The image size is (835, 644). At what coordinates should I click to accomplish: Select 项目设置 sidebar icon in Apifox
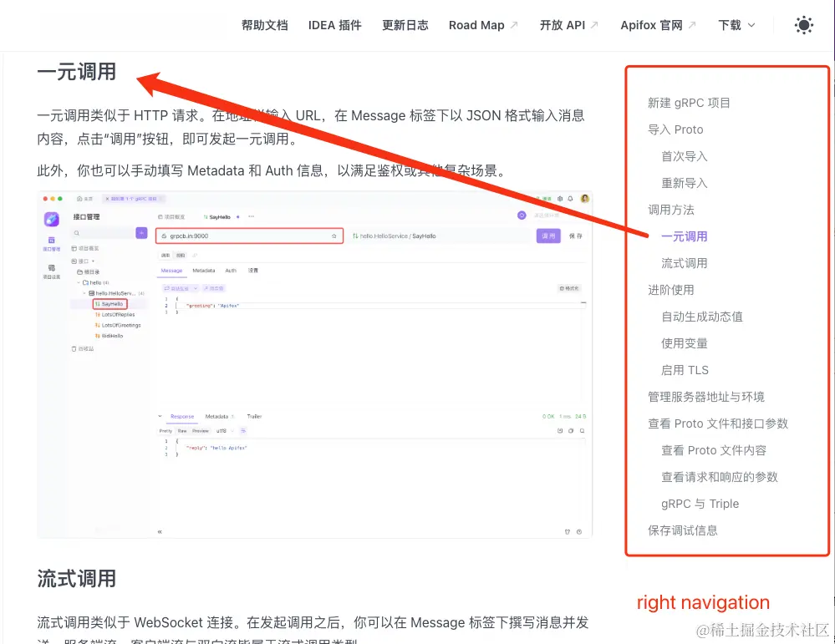tap(52, 271)
